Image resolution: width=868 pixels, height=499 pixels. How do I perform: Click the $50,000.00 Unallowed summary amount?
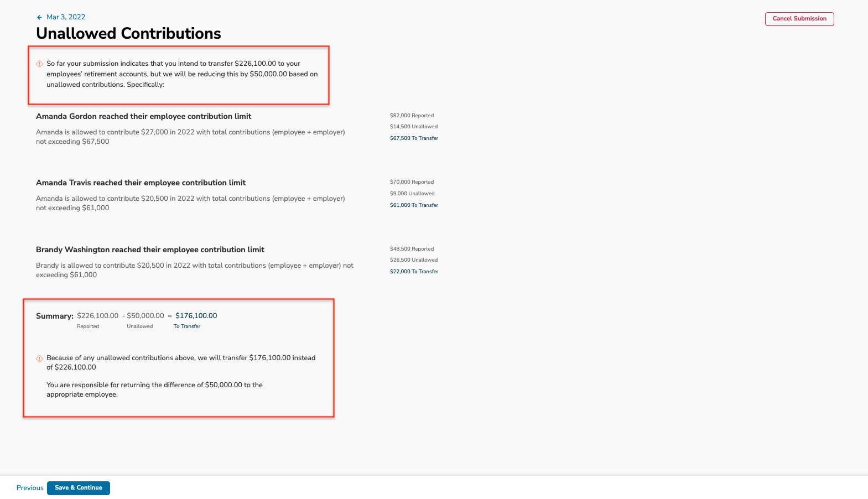click(145, 316)
